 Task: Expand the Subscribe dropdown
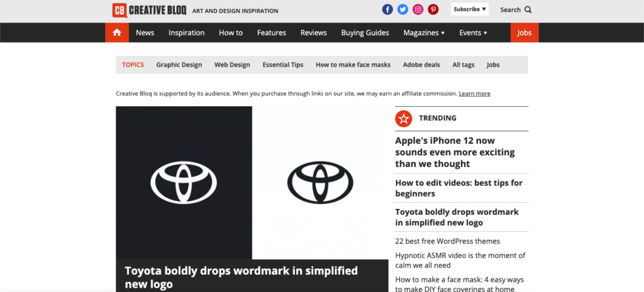[x=470, y=9]
